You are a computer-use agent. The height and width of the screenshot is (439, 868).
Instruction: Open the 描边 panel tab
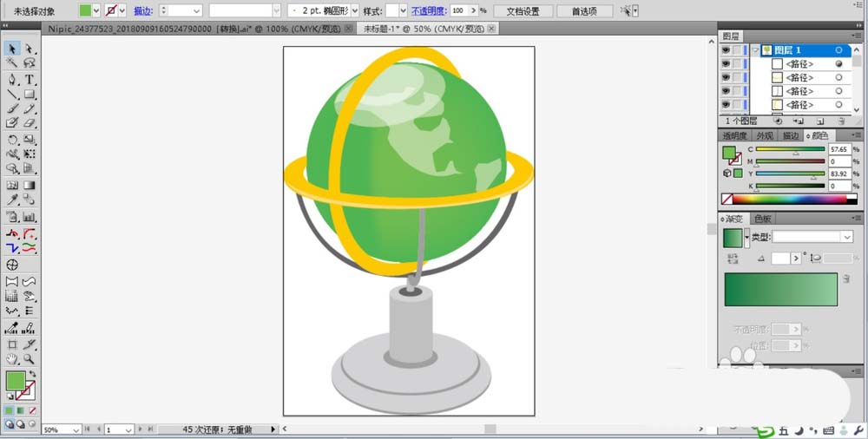pyautogui.click(x=791, y=135)
